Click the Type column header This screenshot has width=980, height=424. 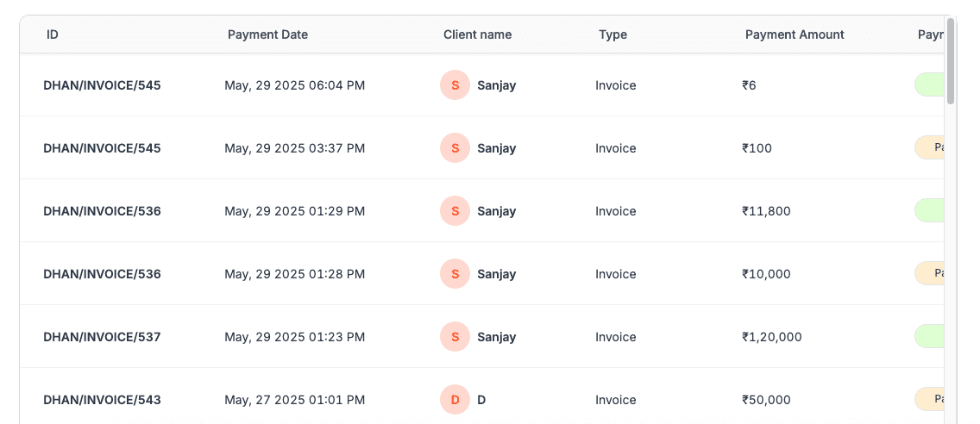(x=612, y=34)
